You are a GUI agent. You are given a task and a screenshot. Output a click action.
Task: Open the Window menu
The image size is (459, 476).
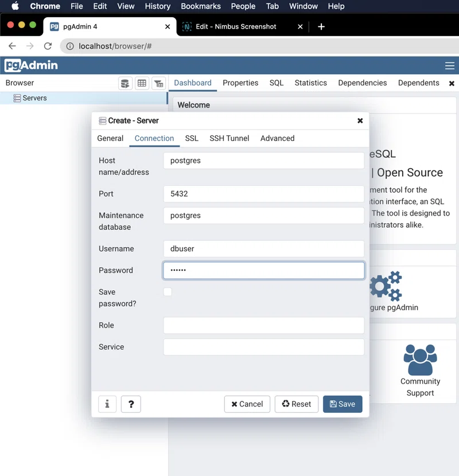tap(303, 6)
